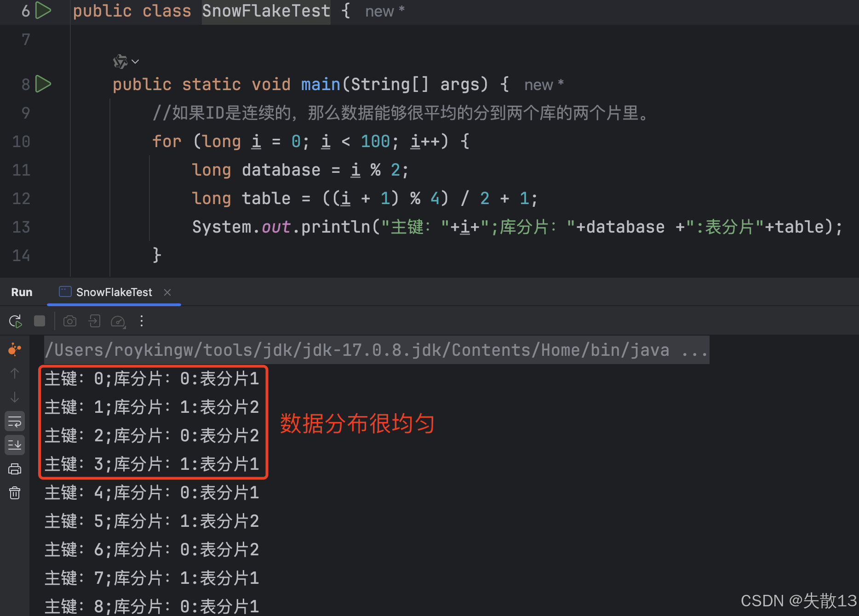Click line number 10 in the gutter
This screenshot has height=616, width=859.
point(21,142)
